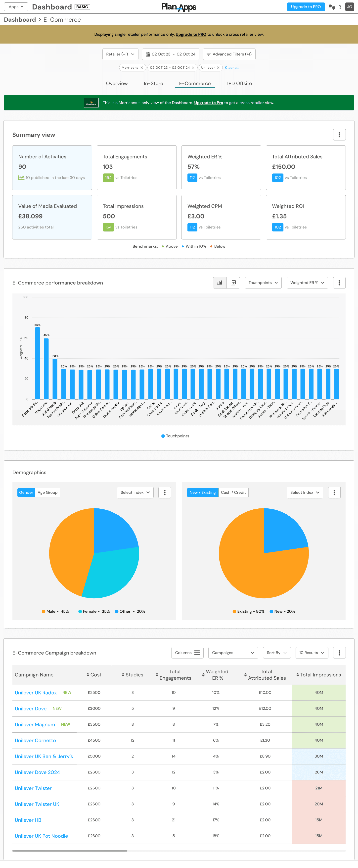Sort table by Total Engagements arrows

157,675
